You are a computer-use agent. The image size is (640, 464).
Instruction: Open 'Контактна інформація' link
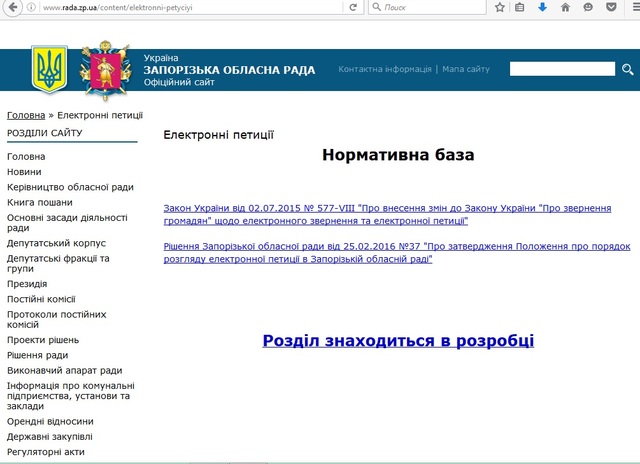tap(384, 69)
